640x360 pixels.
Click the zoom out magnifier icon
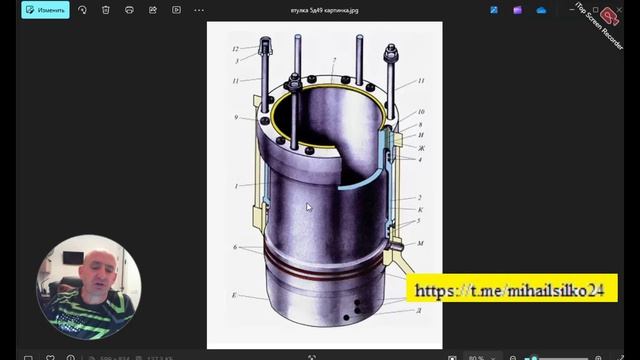point(513,358)
